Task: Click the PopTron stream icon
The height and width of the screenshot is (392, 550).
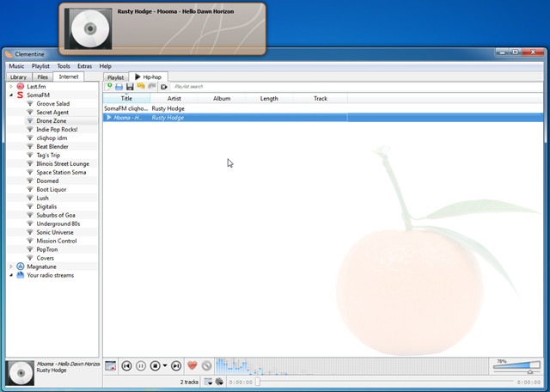Action: click(30, 249)
